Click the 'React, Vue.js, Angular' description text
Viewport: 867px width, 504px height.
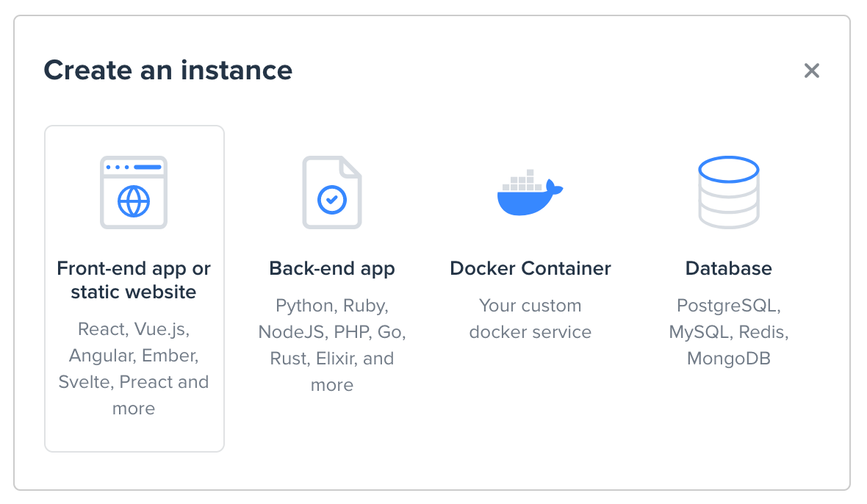pos(134,355)
